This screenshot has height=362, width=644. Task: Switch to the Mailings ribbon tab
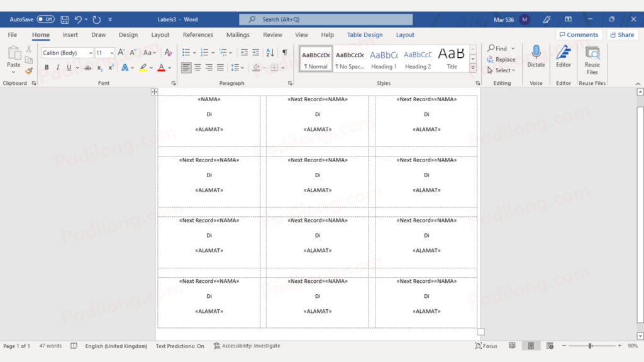click(238, 35)
